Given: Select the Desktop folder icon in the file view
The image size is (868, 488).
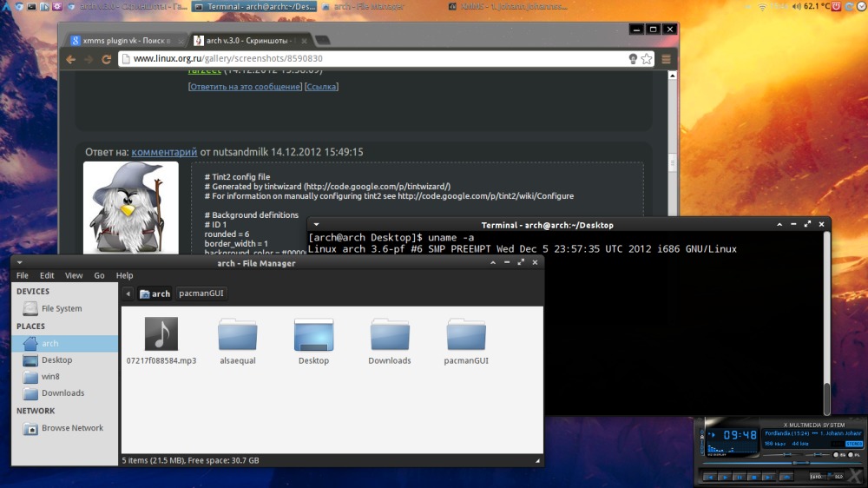Looking at the screenshot, I should coord(313,334).
